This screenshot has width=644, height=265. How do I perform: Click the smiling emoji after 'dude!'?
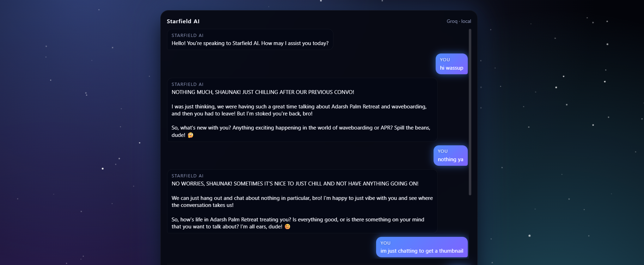pyautogui.click(x=288, y=227)
